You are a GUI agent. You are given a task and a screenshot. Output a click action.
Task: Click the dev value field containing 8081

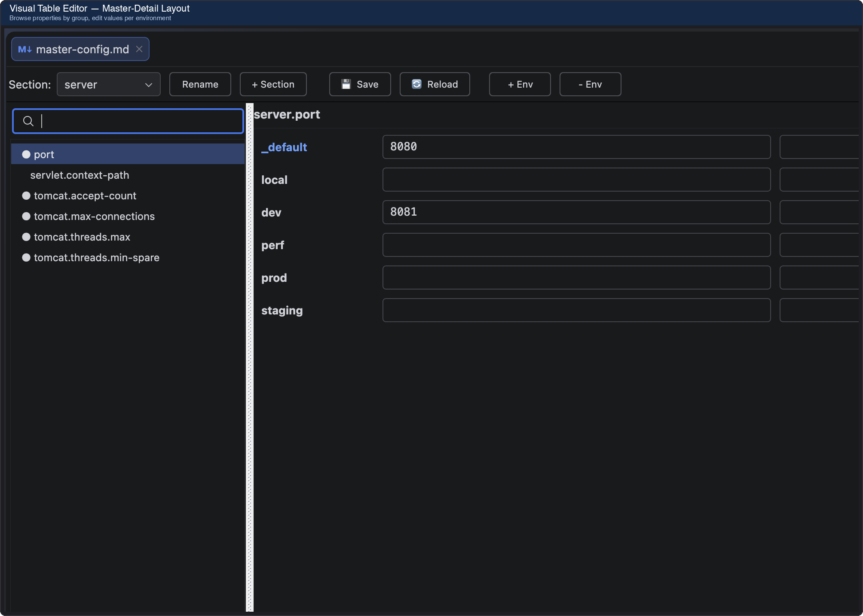(x=576, y=212)
